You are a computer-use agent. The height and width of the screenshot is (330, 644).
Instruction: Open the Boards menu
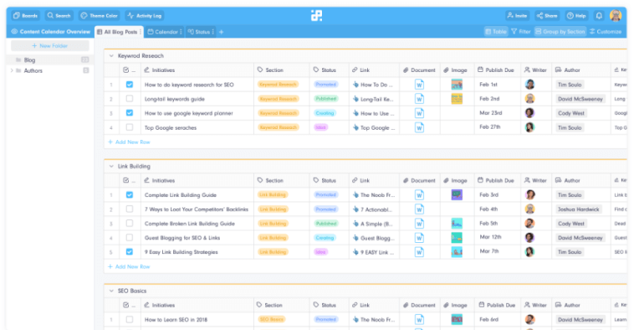coord(25,16)
